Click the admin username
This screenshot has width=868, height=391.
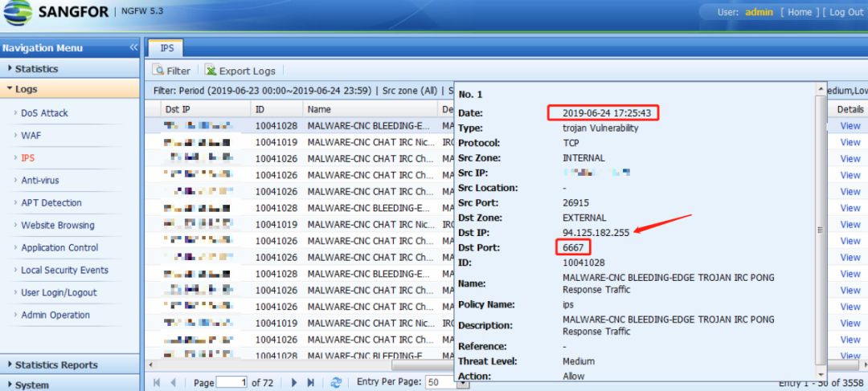(759, 12)
